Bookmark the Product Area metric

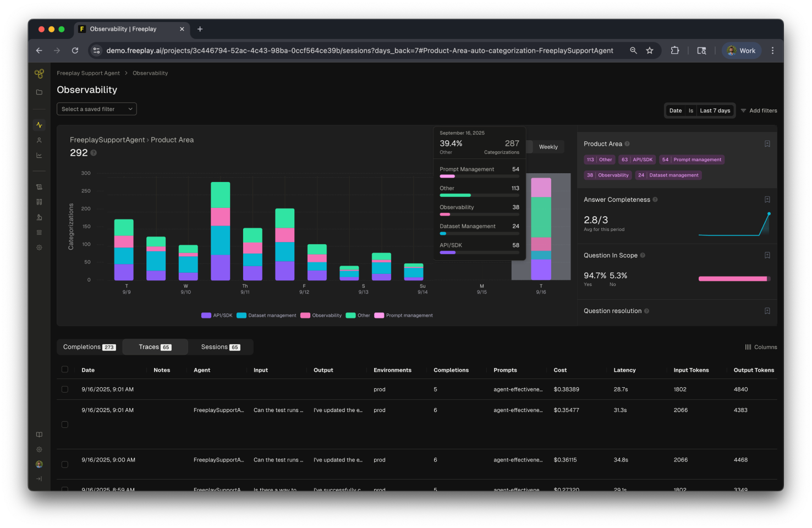pos(767,144)
